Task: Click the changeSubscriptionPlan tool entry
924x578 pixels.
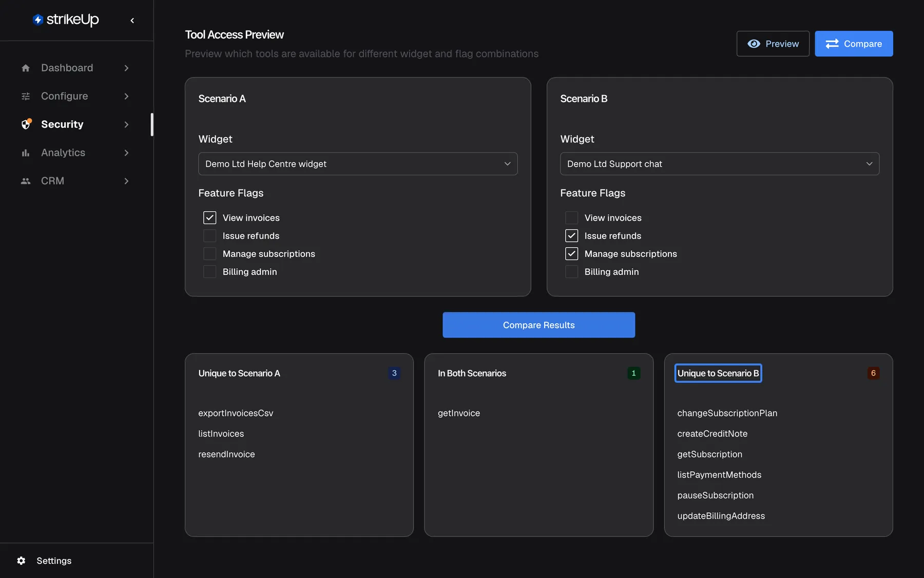Action: pos(727,413)
